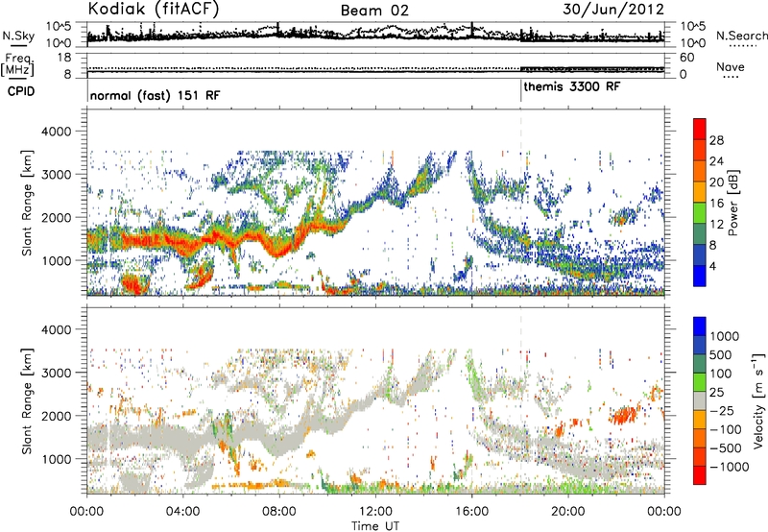
Task: Click the 'Freq. [MHz]' axis label
Action: (17, 65)
